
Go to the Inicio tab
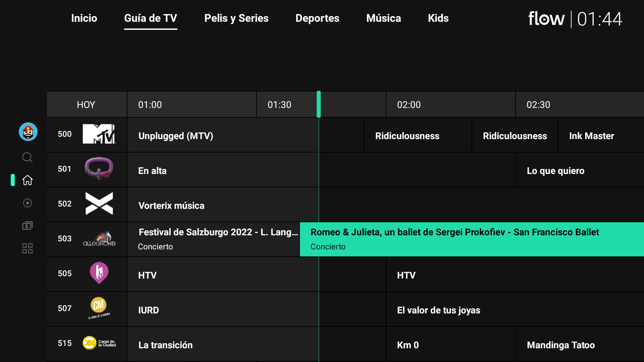pos(84,18)
